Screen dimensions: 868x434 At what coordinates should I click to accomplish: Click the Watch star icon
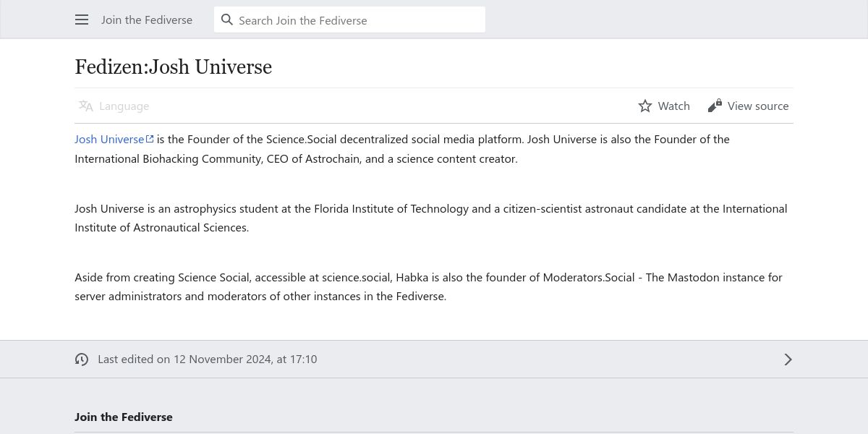pyautogui.click(x=645, y=106)
